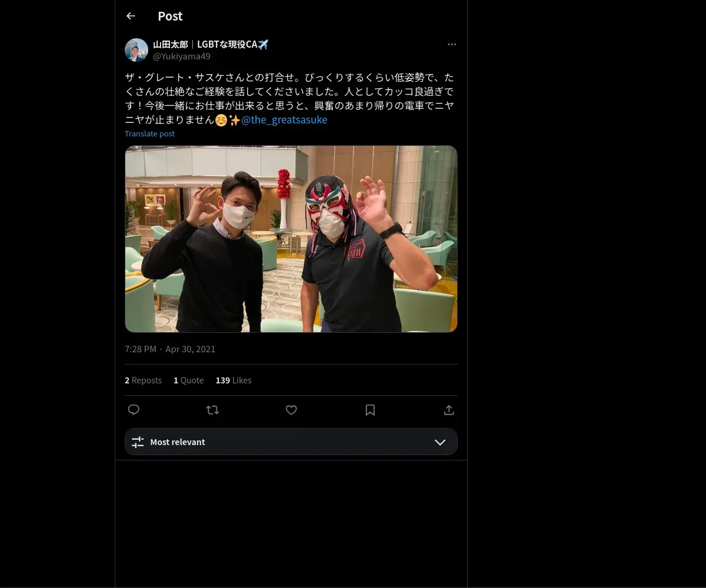Bookmark this post

coord(370,410)
